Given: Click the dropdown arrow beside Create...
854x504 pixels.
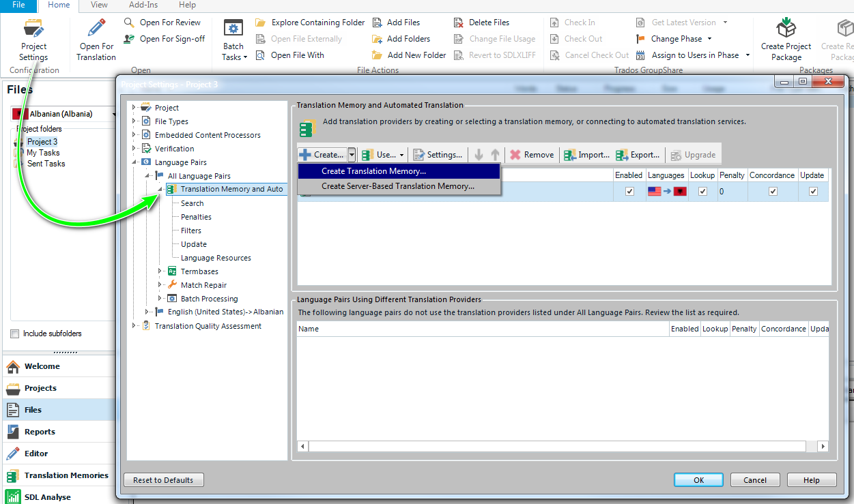Looking at the screenshot, I should (x=352, y=155).
